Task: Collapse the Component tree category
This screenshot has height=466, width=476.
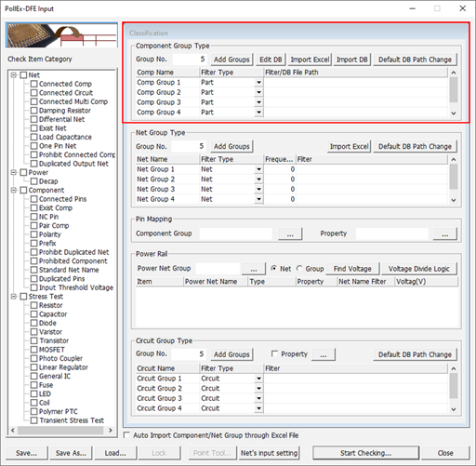Action: pyautogui.click(x=14, y=190)
